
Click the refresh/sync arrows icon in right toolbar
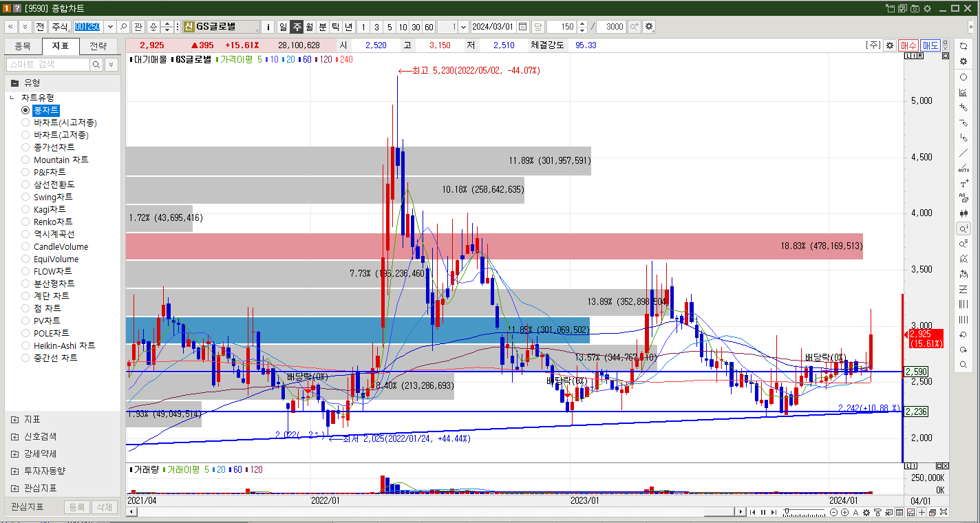coord(963,46)
